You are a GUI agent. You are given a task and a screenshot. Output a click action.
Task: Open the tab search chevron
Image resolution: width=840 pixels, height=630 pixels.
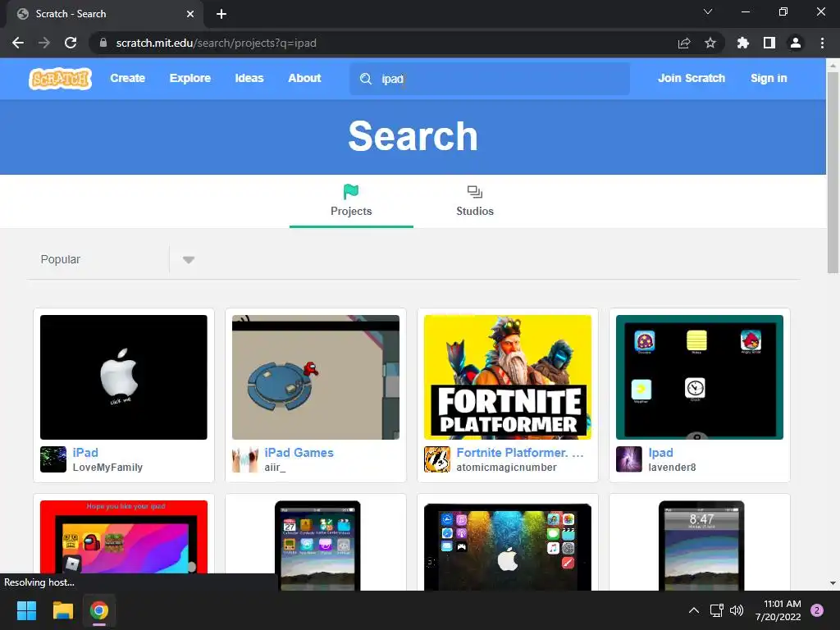[708, 11]
